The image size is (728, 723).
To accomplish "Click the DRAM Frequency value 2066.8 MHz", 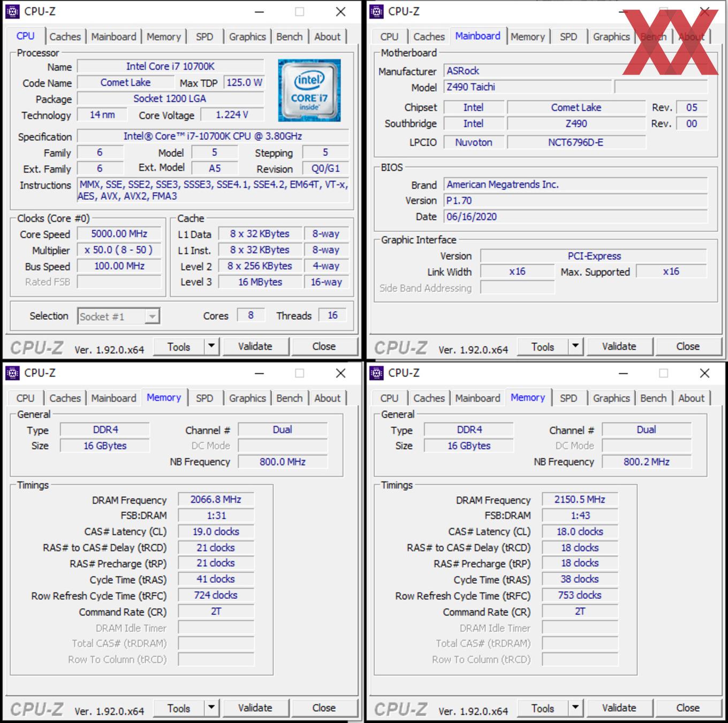I will [216, 500].
